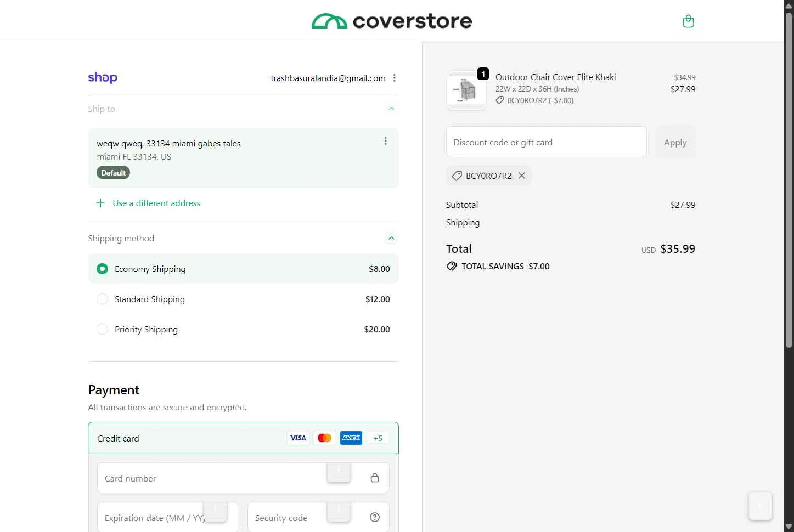Collapse the Ship to section

click(x=391, y=109)
